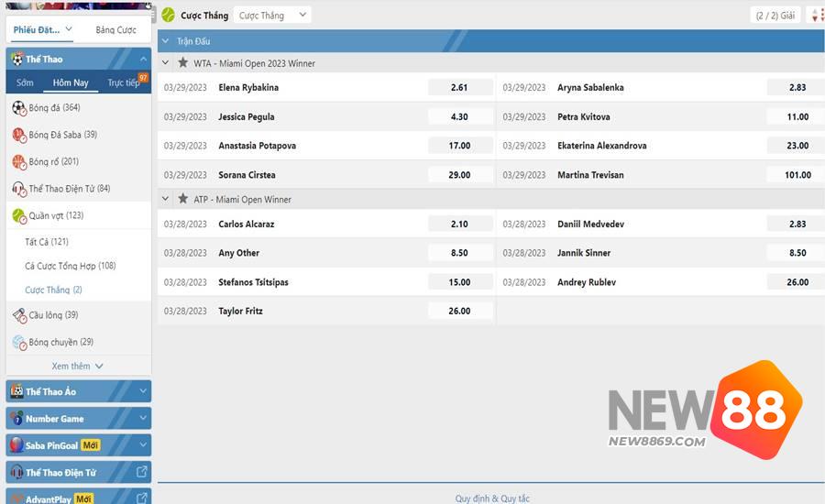
Task: Open the Sớm early matches tab
Action: (25, 82)
